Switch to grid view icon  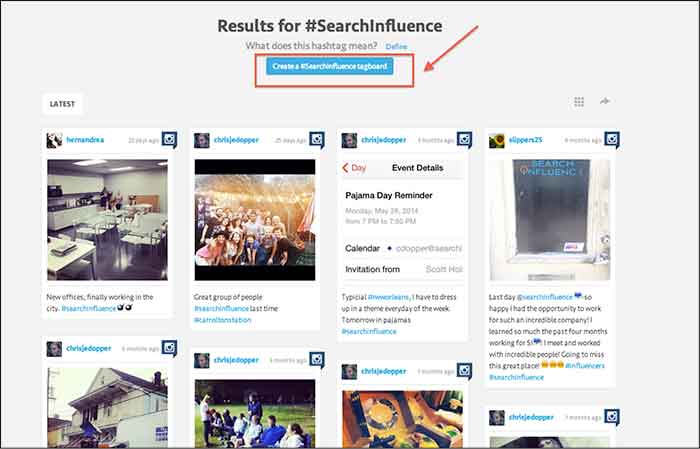click(579, 102)
